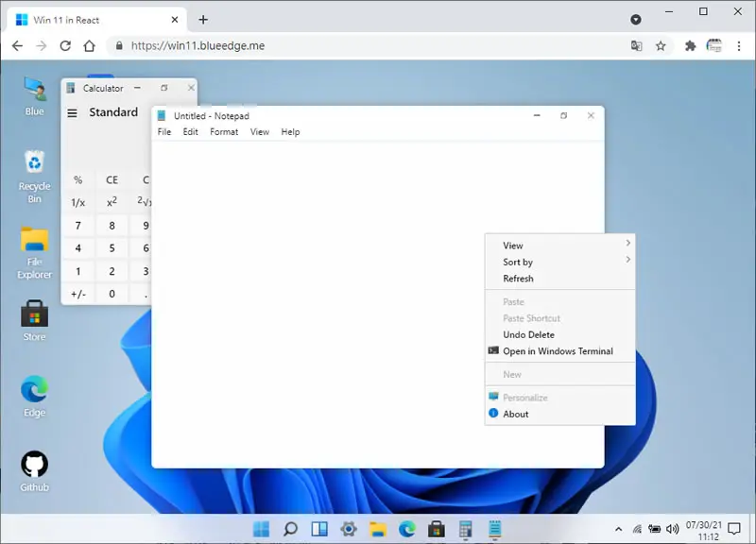Click the browser address bar URL
The height and width of the screenshot is (544, 756).
point(198,45)
